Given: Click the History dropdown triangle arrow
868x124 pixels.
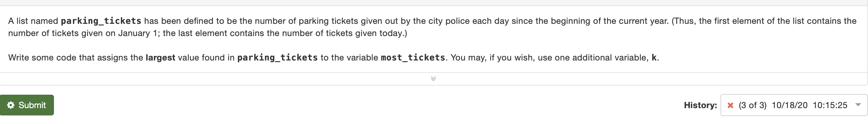Looking at the screenshot, I should [858, 105].
